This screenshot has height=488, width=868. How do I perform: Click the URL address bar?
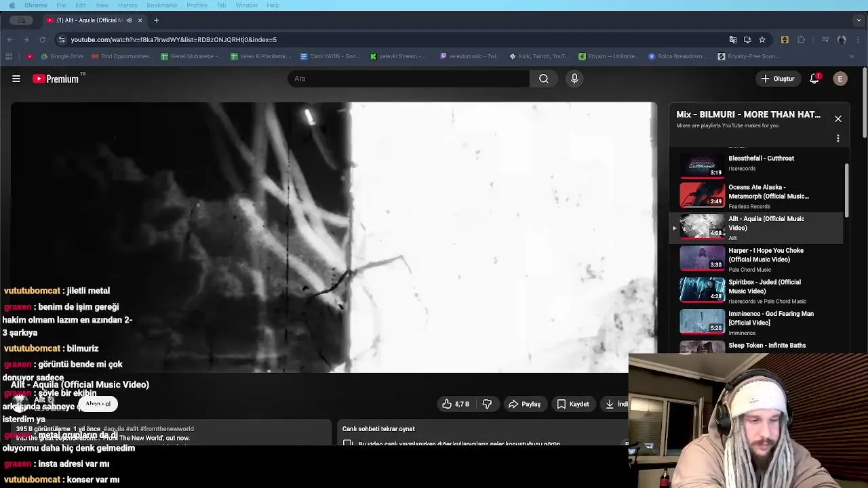(x=393, y=39)
